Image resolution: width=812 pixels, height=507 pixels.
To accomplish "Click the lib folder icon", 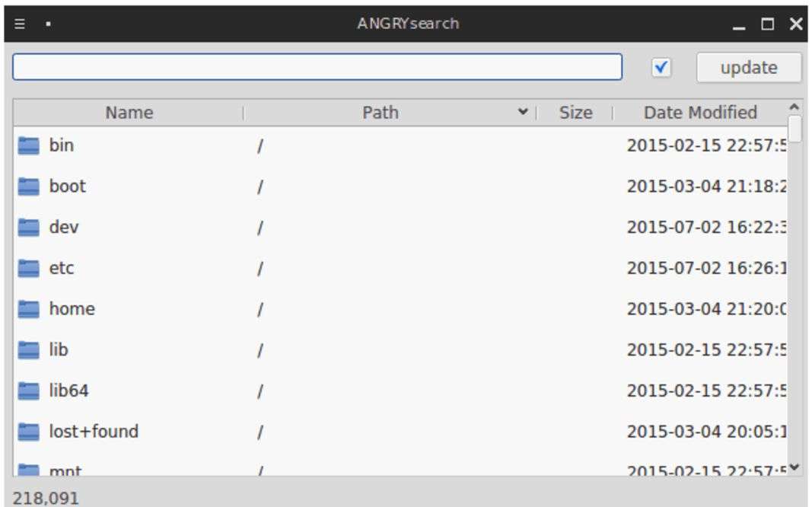I will [29, 350].
